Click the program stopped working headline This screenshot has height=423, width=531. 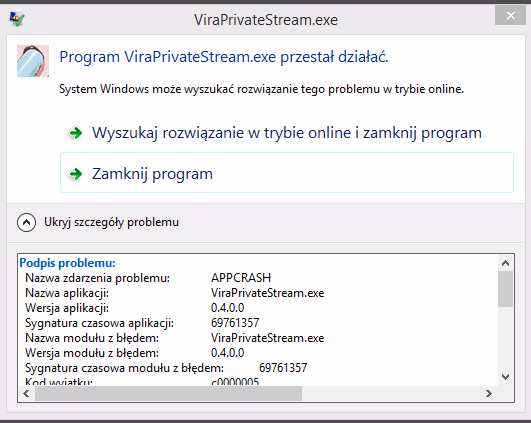tap(224, 57)
